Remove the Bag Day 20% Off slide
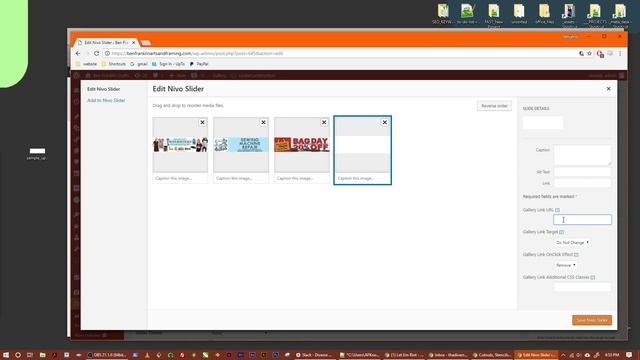The image size is (640, 360). point(324,122)
